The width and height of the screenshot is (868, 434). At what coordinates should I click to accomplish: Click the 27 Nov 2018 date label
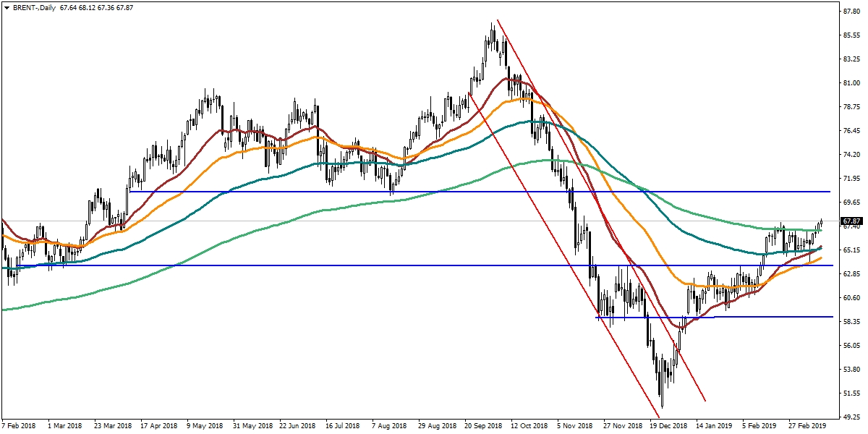pos(623,427)
